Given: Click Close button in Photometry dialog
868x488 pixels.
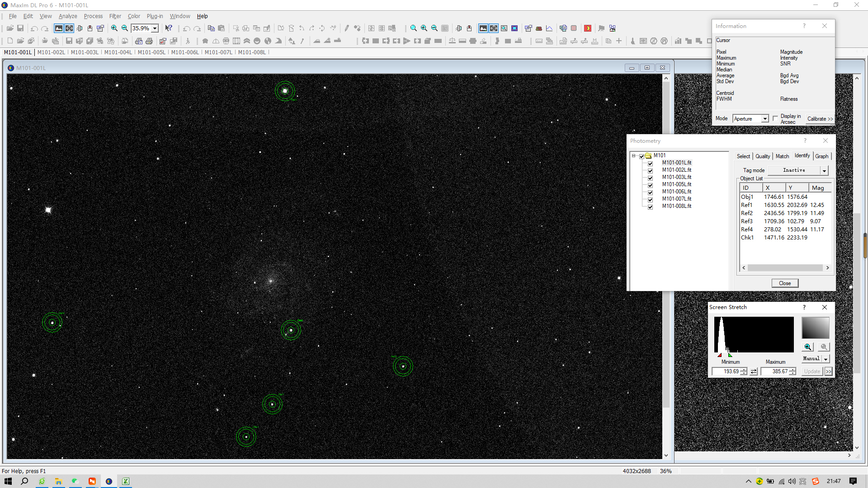Looking at the screenshot, I should tap(785, 283).
